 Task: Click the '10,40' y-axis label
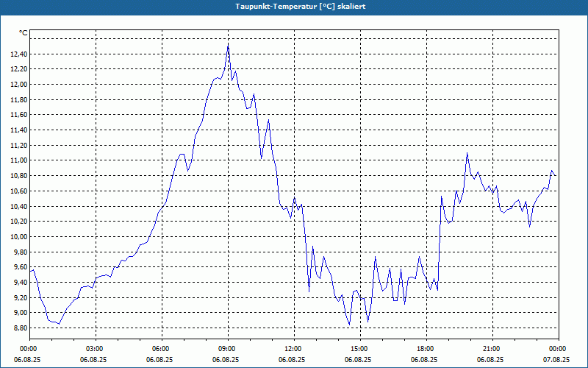pos(19,207)
